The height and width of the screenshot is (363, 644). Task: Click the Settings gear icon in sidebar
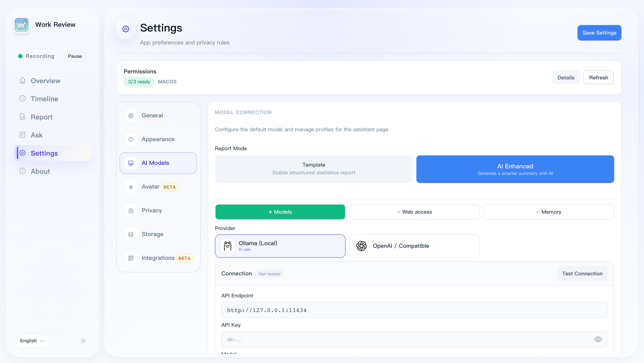pyautogui.click(x=22, y=153)
